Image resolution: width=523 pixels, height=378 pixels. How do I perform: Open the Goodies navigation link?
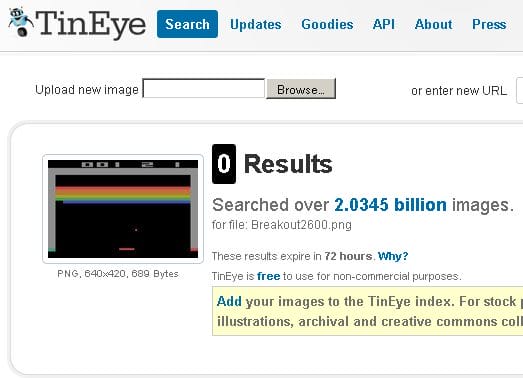tap(327, 24)
